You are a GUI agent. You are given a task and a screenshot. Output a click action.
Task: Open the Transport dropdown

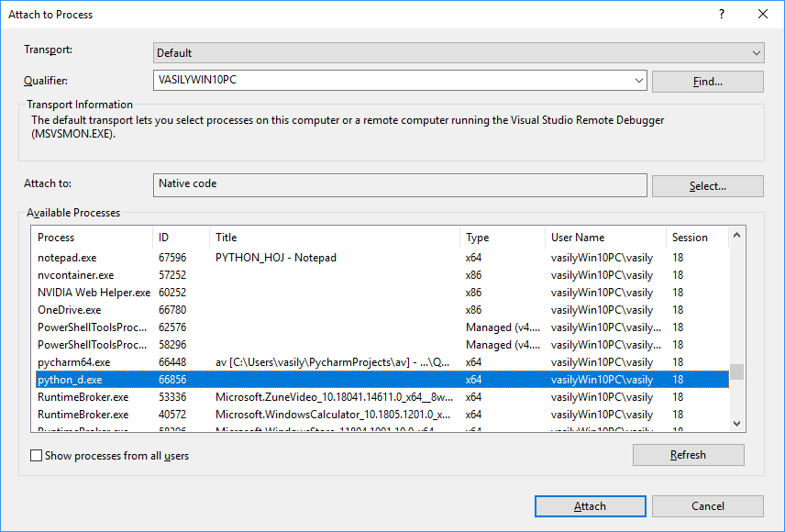(459, 53)
